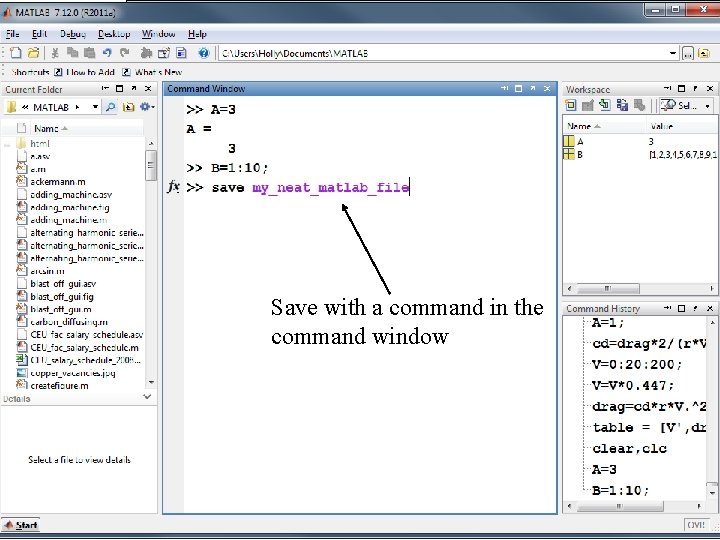Click the Copy toolbar icon

(72, 53)
